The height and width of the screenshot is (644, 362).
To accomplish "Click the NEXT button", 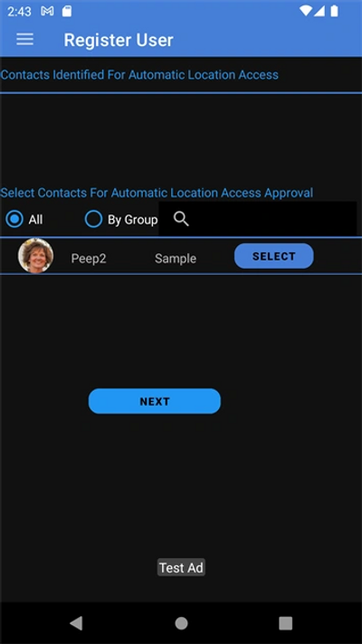I will point(155,402).
